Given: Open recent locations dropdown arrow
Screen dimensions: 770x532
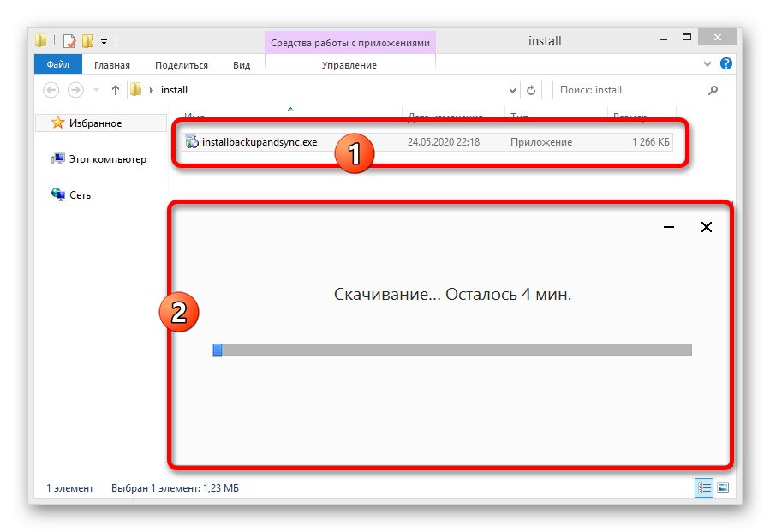Looking at the screenshot, I should (x=96, y=90).
